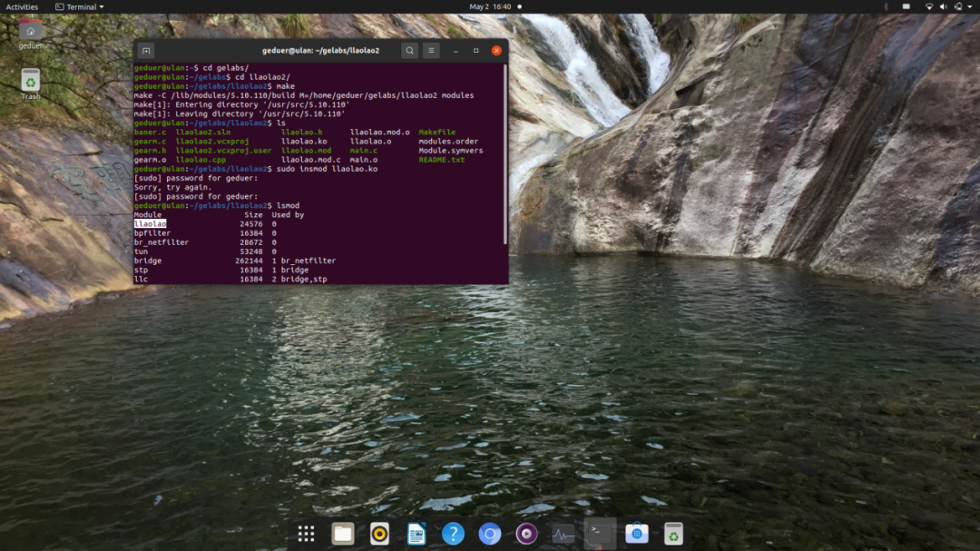Launch the web browser from the dock
This screenshot has width=980, height=551.
point(489,534)
